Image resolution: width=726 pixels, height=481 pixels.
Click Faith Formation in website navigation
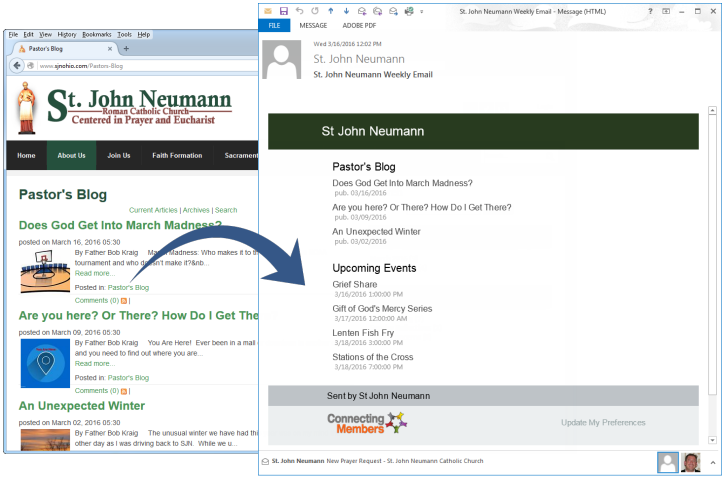(x=177, y=156)
